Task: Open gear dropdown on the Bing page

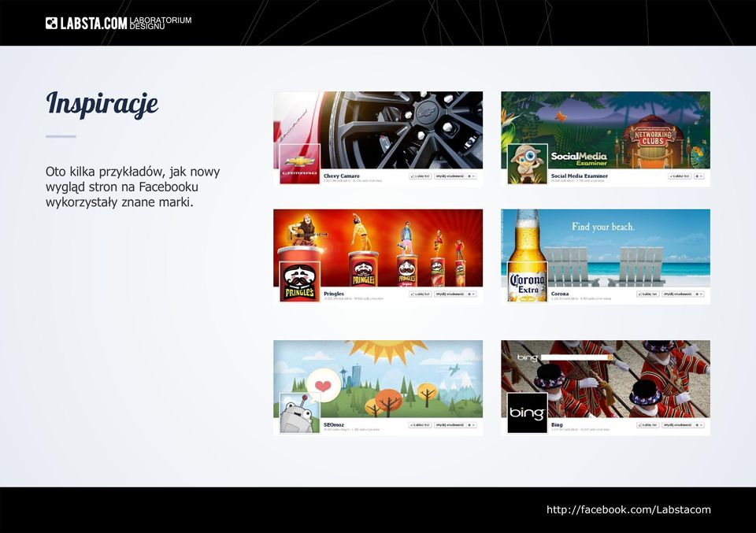Action: [699, 425]
